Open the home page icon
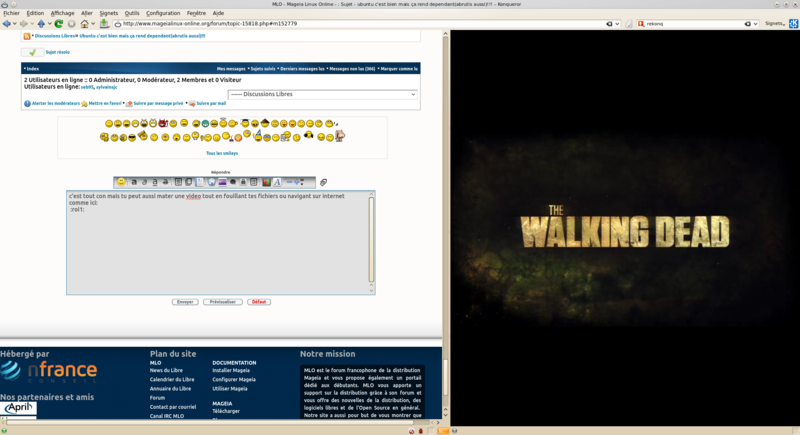 85,23
